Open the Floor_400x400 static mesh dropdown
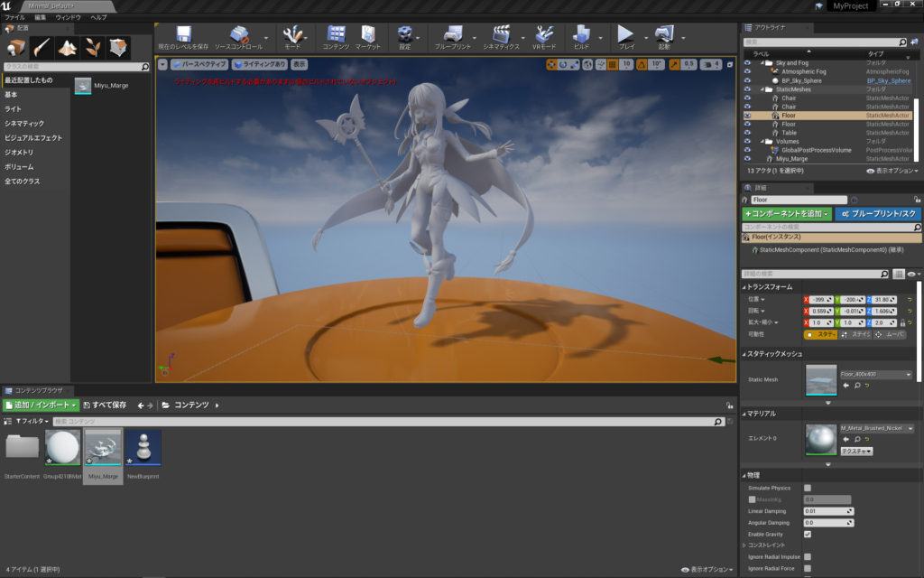Viewport: 924px width, 578px height. click(876, 374)
